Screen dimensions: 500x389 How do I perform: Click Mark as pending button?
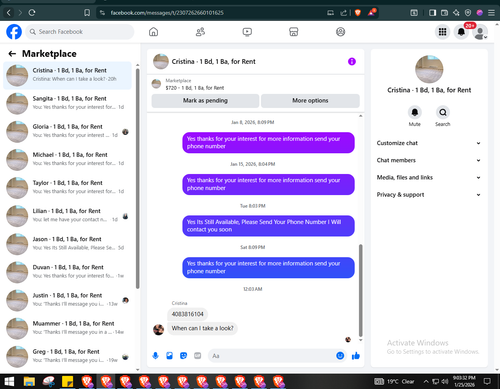(205, 101)
